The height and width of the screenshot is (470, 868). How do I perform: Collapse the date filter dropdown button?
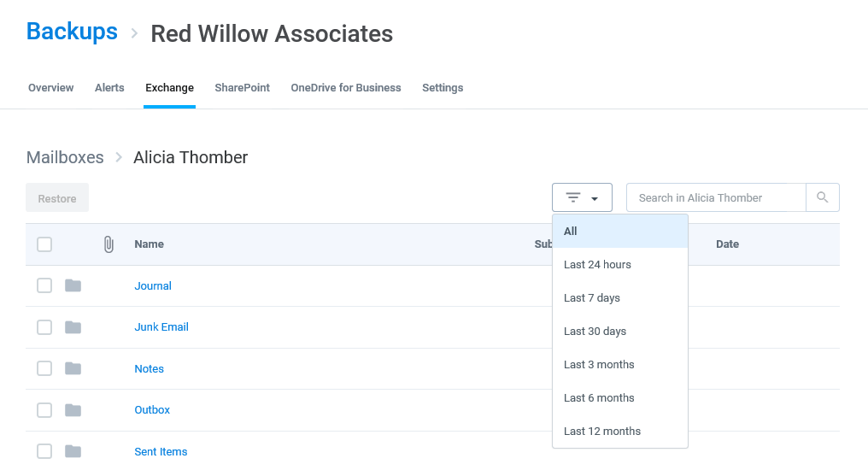click(x=582, y=197)
